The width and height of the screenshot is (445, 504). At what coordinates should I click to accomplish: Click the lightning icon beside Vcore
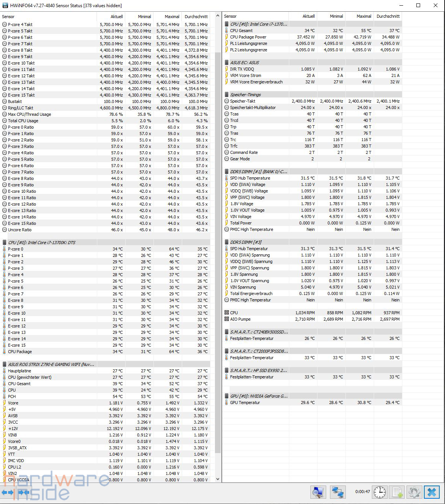pos(5,403)
